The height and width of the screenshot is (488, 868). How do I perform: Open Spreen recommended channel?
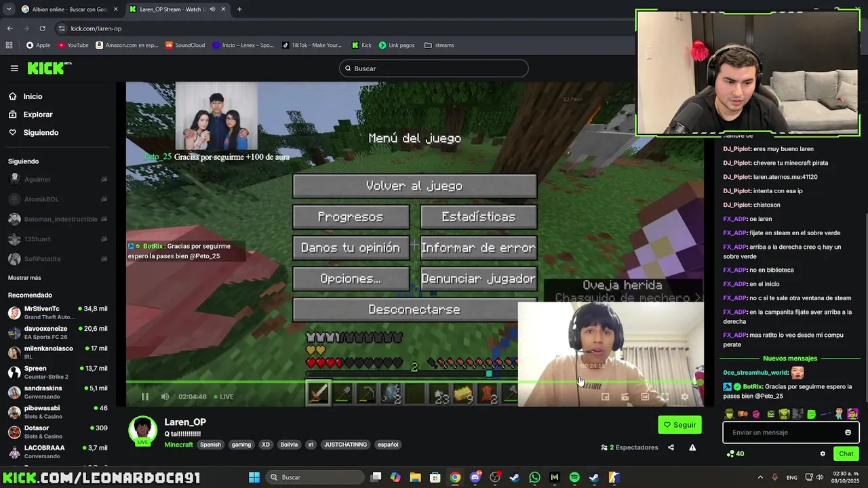58,372
